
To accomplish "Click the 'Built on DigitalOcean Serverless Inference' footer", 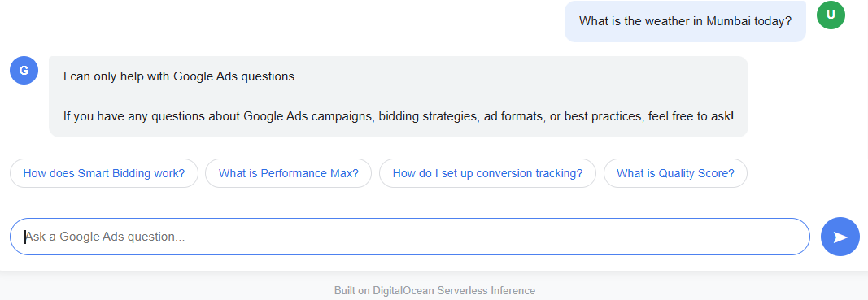I will pos(434,290).
